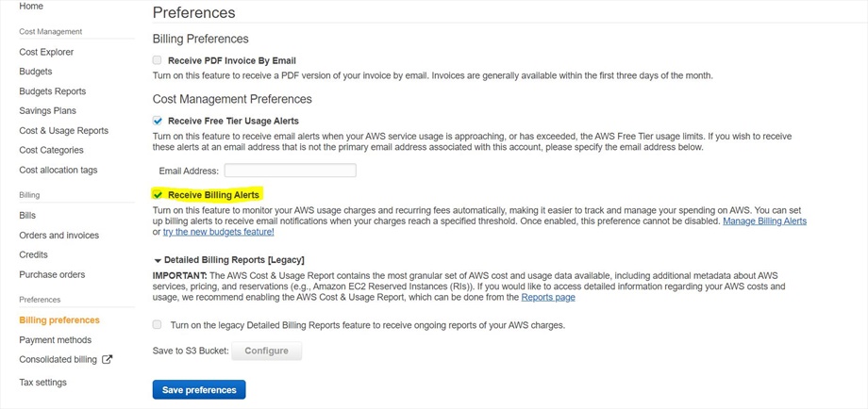
Task: Check the legacy Detailed Billing Reports box
Action: (158, 325)
